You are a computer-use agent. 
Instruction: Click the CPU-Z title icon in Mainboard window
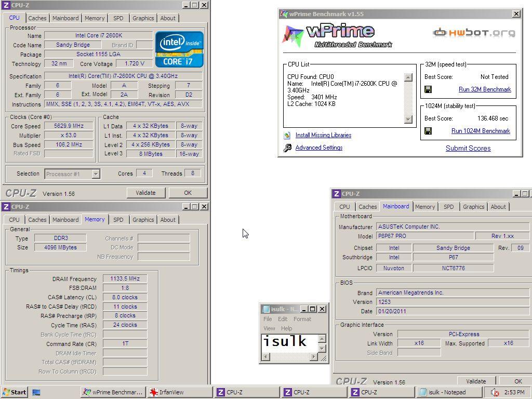pyautogui.click(x=336, y=194)
